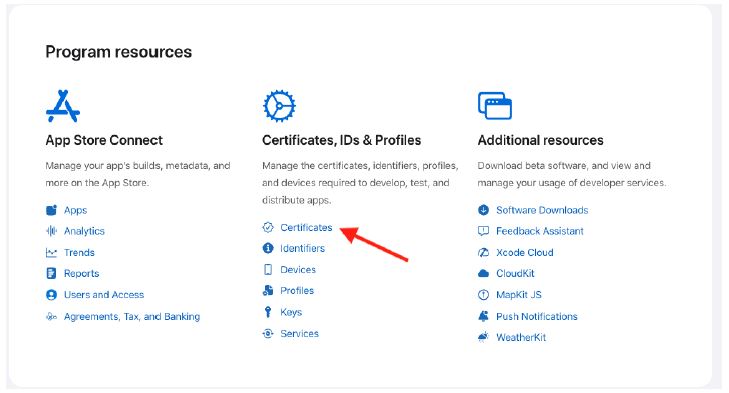Viewport: 729px width, 393px height.
Task: Open the Xcode Cloud link
Action: coord(524,253)
